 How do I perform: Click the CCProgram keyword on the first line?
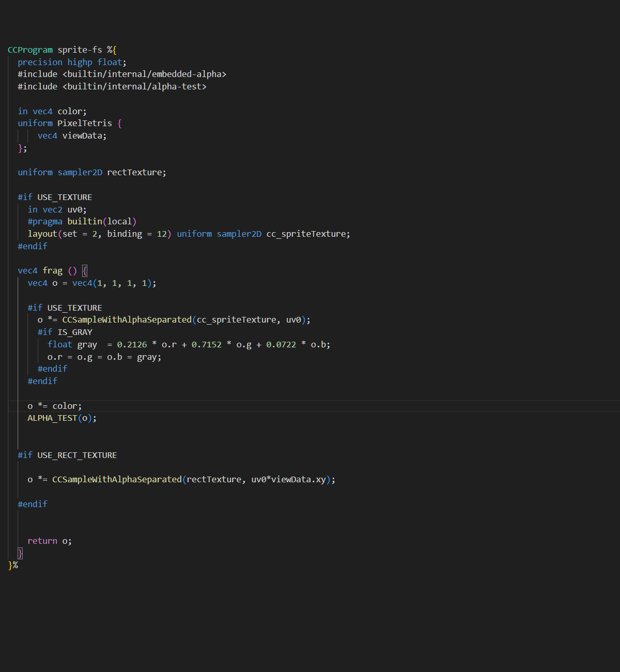30,50
